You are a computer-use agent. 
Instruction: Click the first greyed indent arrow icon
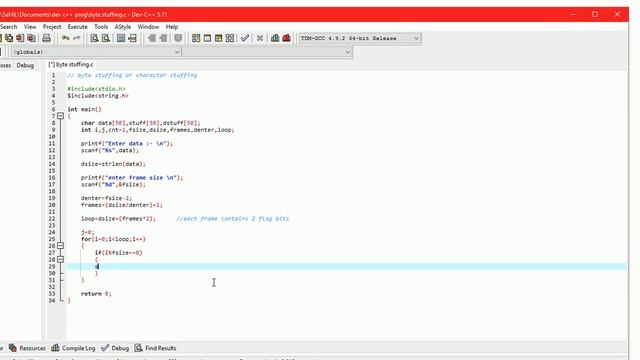coord(151,38)
